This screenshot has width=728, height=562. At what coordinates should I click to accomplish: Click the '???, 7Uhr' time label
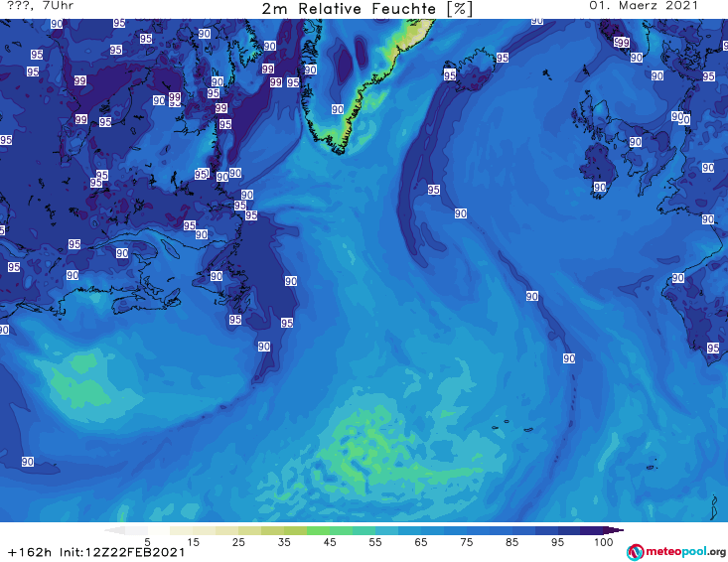click(41, 6)
